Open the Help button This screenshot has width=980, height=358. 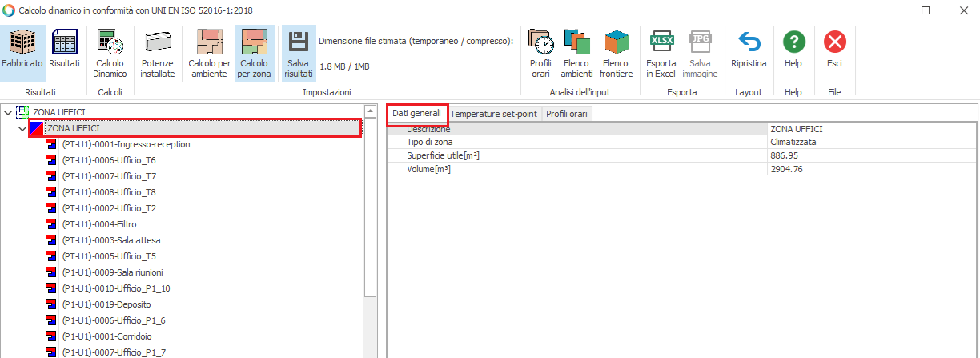(x=793, y=53)
